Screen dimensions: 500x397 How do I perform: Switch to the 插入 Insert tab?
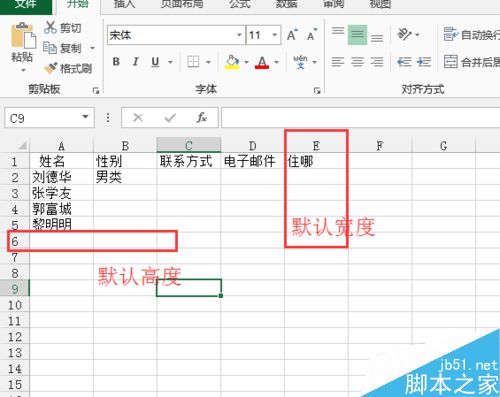point(125,5)
